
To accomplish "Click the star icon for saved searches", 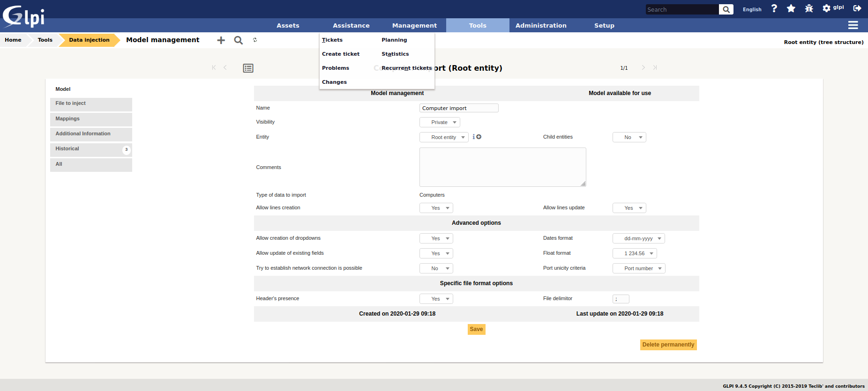I will tap(791, 8).
